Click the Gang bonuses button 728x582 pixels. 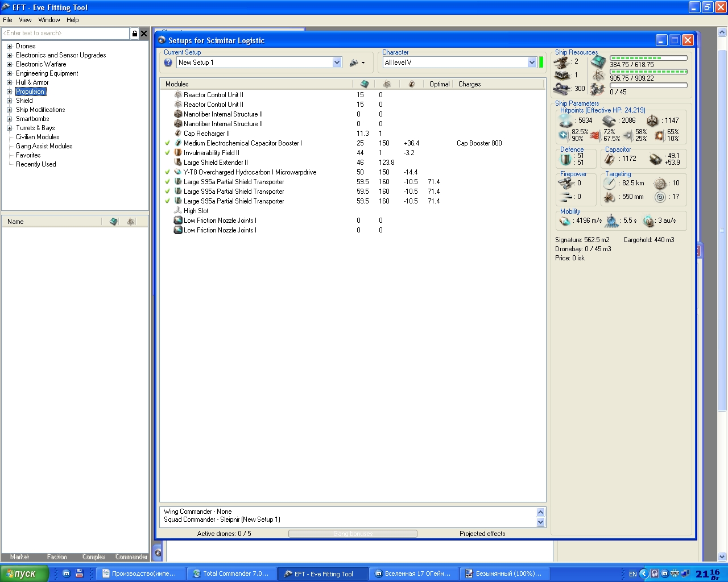pos(353,534)
